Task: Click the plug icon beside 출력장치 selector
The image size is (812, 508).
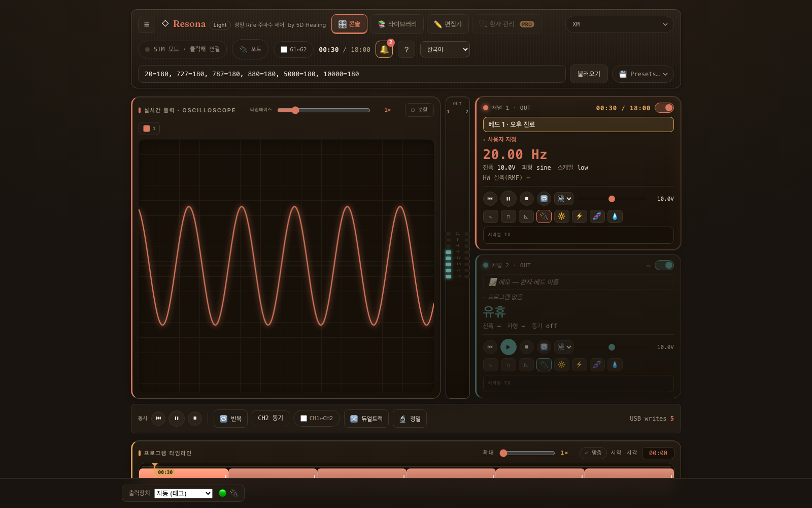Action: (234, 493)
